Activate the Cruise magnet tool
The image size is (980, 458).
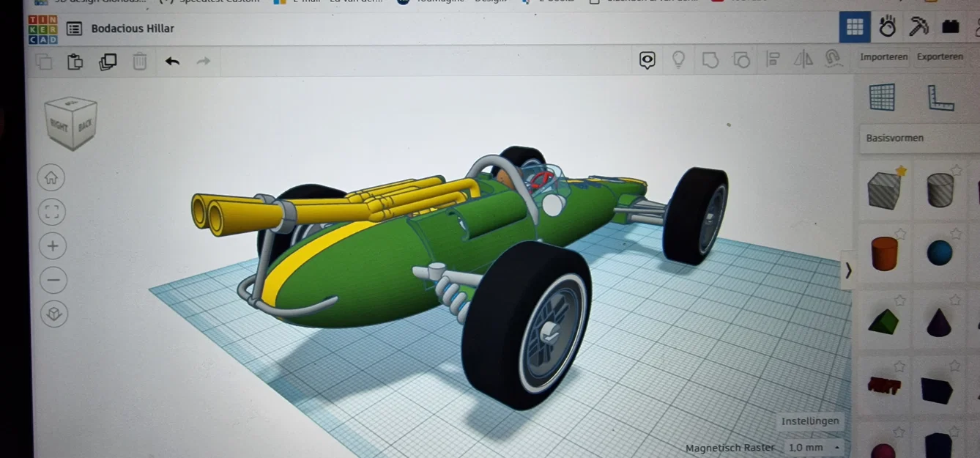click(x=832, y=59)
